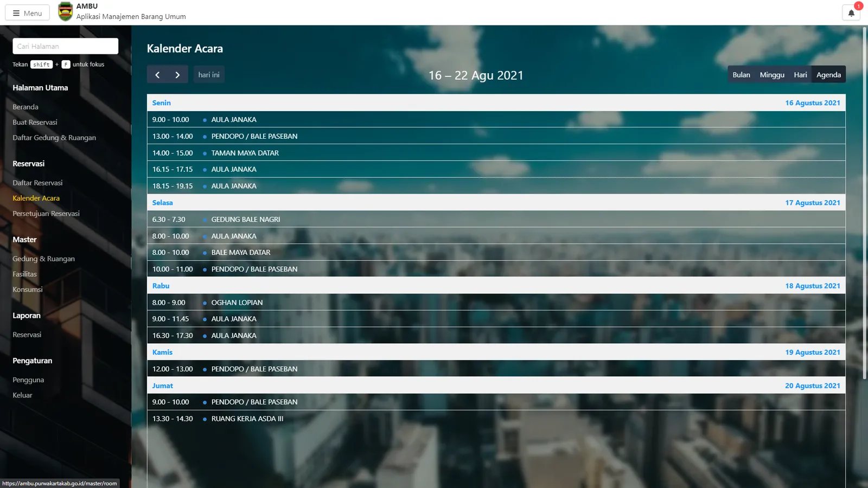Open GEDUNG BALE NAGRI event
Viewport: 868px width, 488px height.
[496, 219]
